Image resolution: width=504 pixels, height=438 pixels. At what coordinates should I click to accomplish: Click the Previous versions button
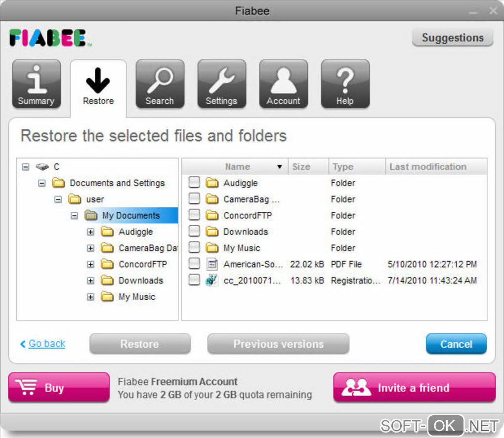[278, 344]
